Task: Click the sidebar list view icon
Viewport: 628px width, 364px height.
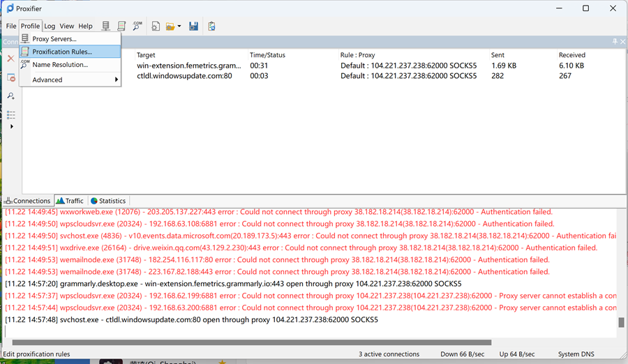Action: (x=10, y=115)
